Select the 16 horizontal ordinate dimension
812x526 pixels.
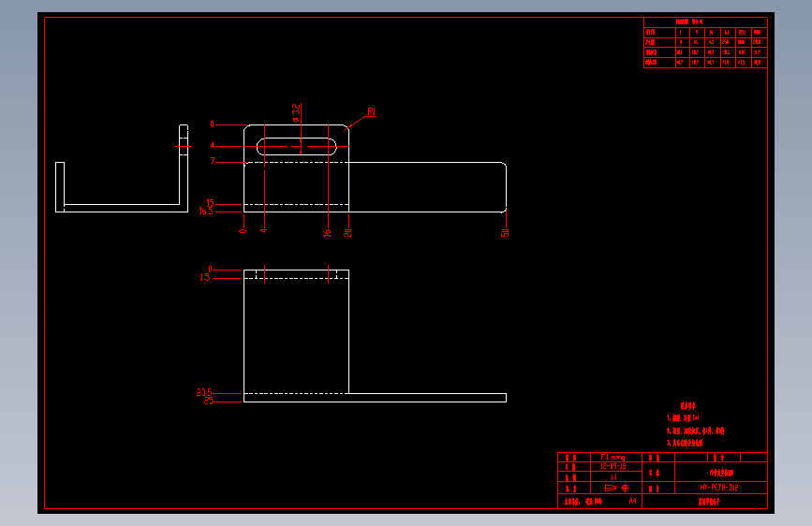(x=327, y=233)
